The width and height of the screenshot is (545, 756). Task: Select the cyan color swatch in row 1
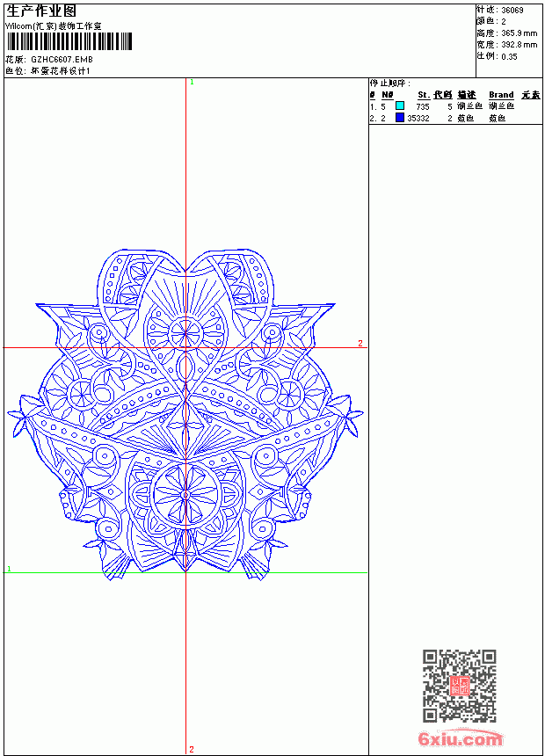[400, 105]
